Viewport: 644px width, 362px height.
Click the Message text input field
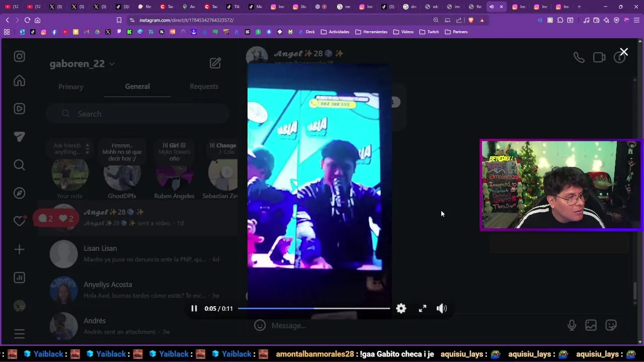[413, 325]
